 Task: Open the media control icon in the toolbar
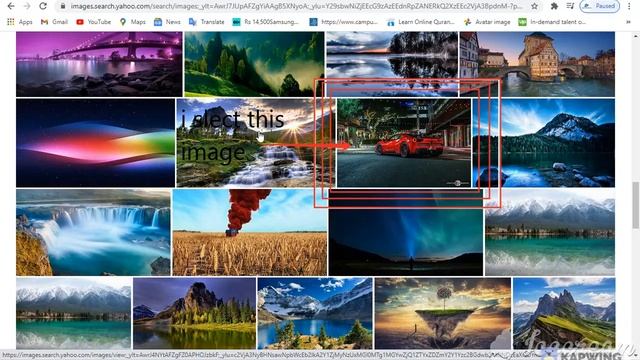(x=570, y=6)
